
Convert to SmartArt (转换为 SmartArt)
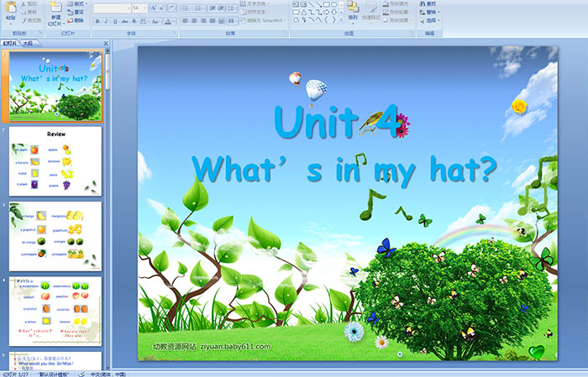(263, 21)
